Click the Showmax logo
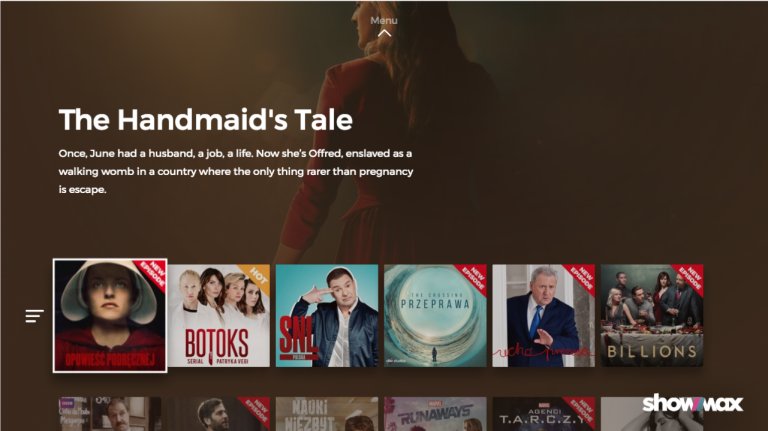This screenshot has height=431, width=768. [693, 403]
